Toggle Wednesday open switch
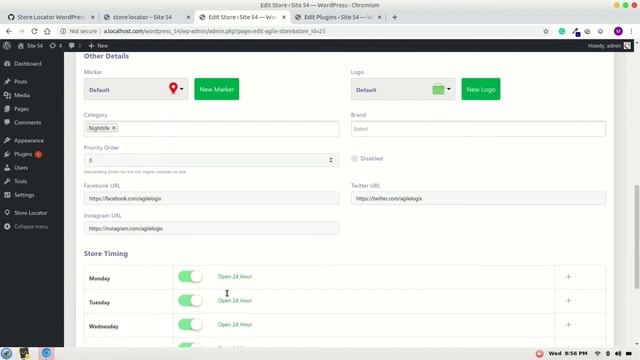Viewport: 640px width, 360px height. [190, 325]
